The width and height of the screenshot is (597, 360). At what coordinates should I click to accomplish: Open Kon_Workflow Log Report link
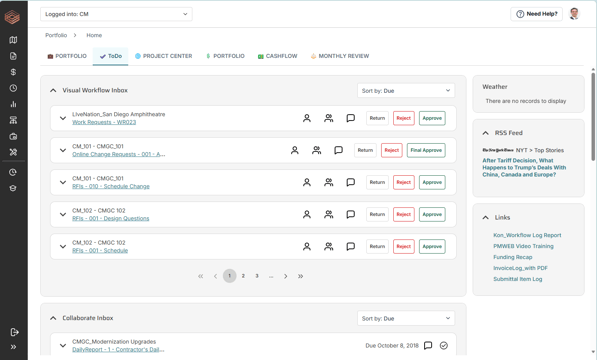(527, 235)
